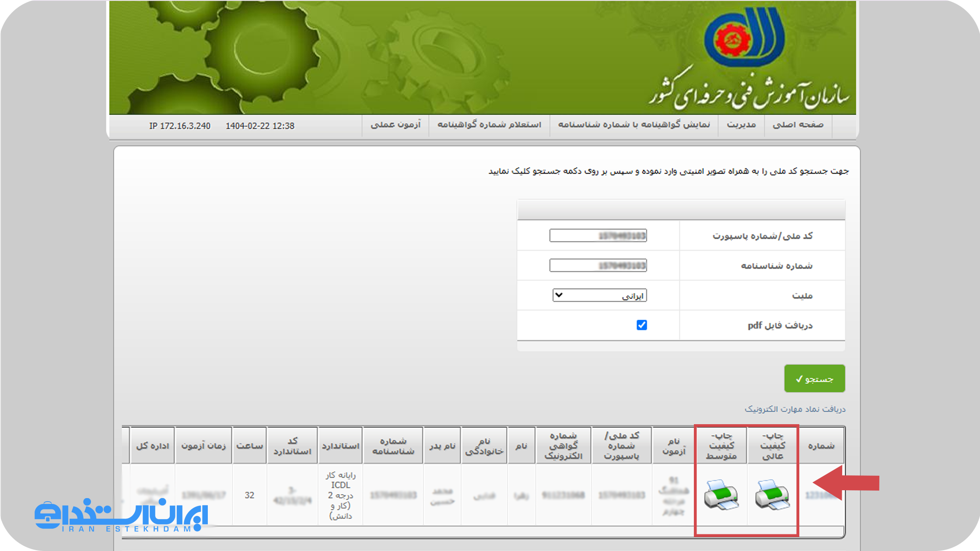Go to صفحه اصلی home page
The image size is (980, 551).
798,125
